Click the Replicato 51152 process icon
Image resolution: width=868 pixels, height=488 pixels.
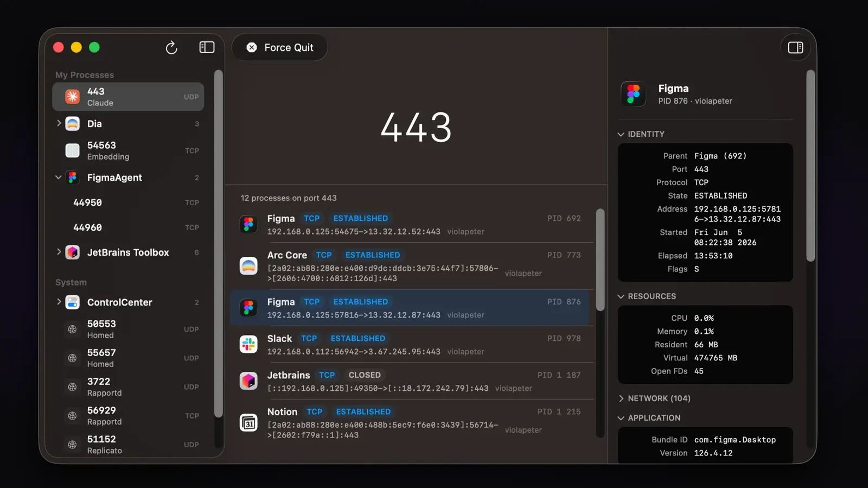(72, 445)
